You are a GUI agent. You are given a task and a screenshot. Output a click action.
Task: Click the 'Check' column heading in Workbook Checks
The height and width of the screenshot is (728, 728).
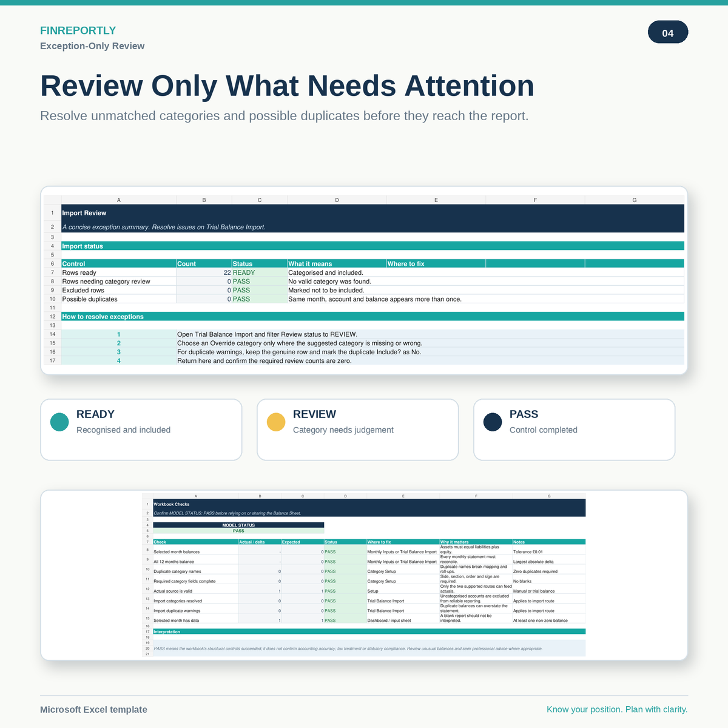coord(195,542)
